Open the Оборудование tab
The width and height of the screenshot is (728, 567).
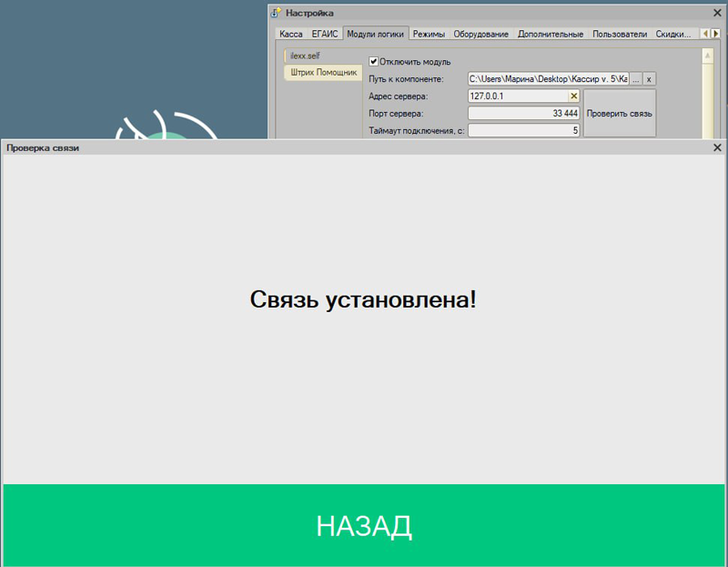tap(481, 34)
